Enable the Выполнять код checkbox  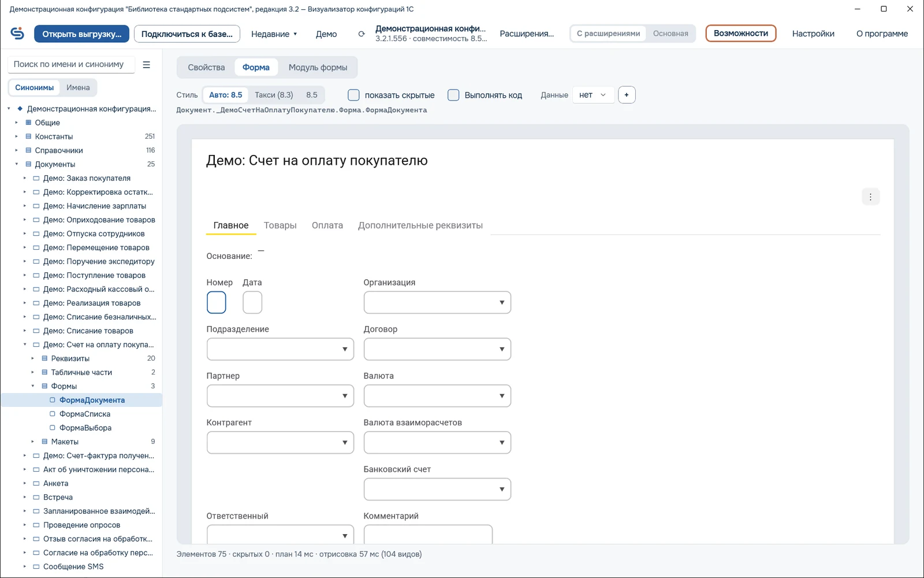coord(454,95)
